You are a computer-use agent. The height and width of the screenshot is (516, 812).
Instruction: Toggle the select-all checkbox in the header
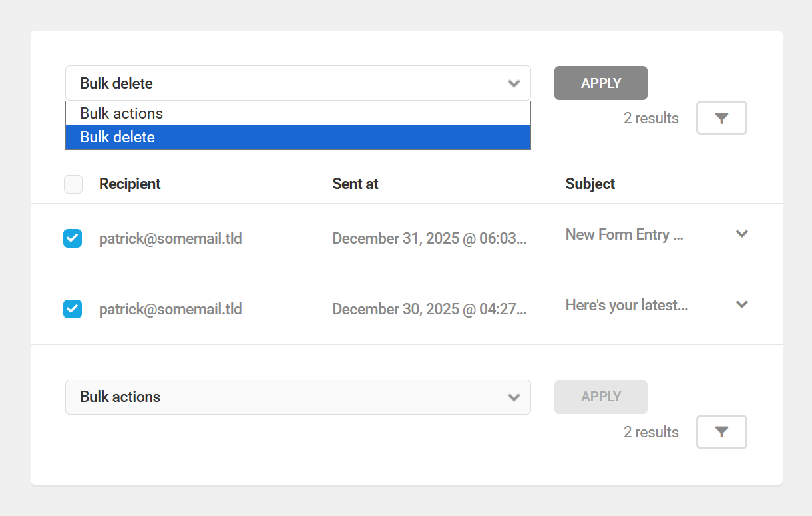[73, 184]
